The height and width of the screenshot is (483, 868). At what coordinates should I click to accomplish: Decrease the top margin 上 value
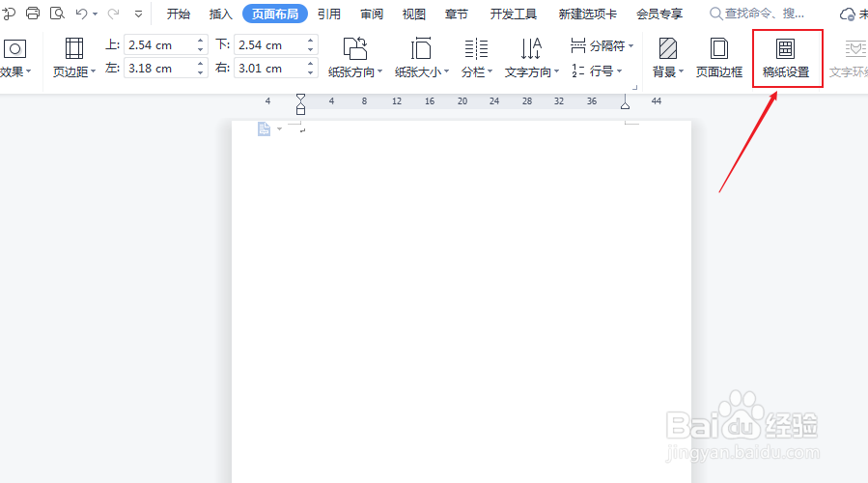[201, 49]
